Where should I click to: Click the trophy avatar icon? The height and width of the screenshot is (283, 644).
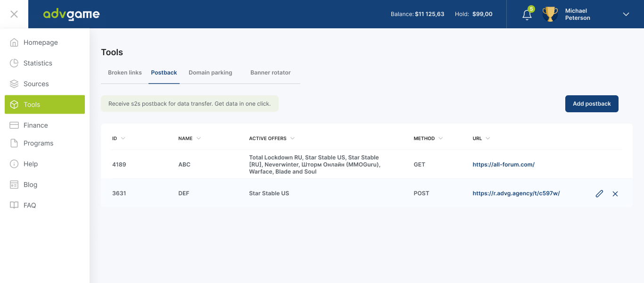click(x=550, y=14)
